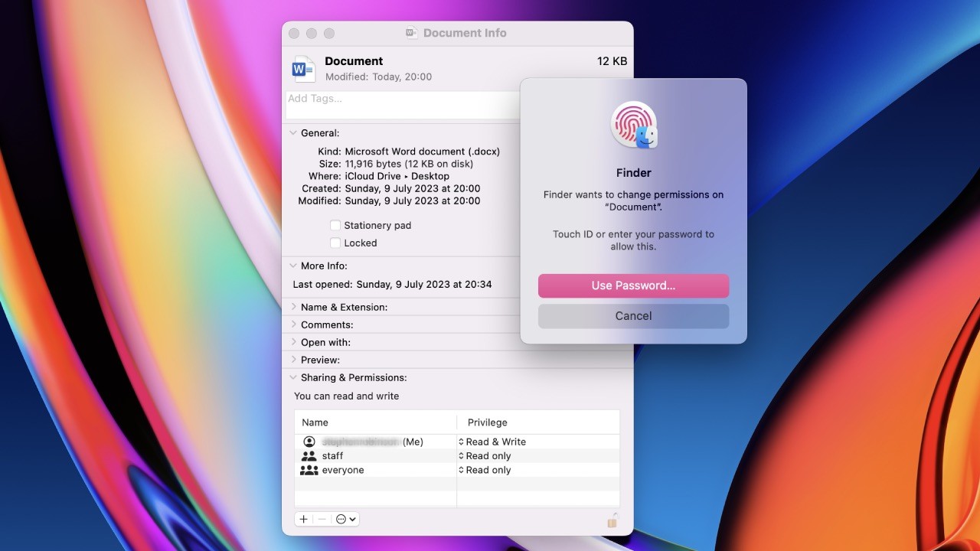Click "You can read and write" text

click(347, 396)
